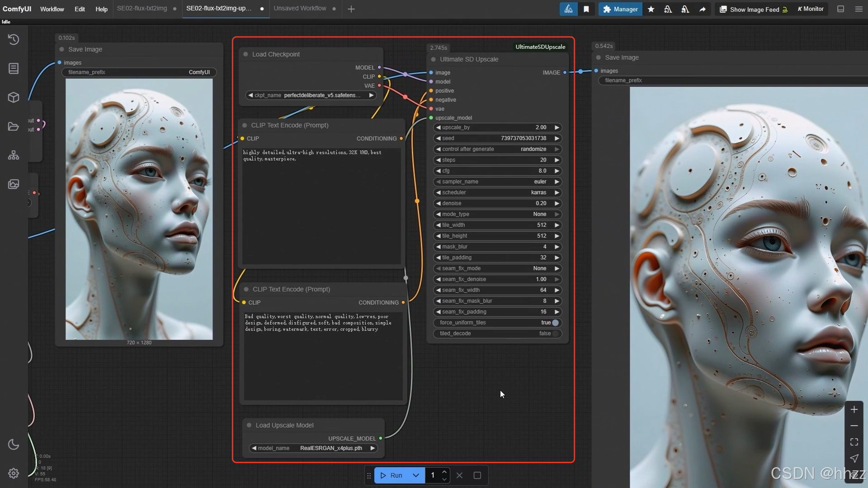Click the star icon in top bar

(651, 9)
